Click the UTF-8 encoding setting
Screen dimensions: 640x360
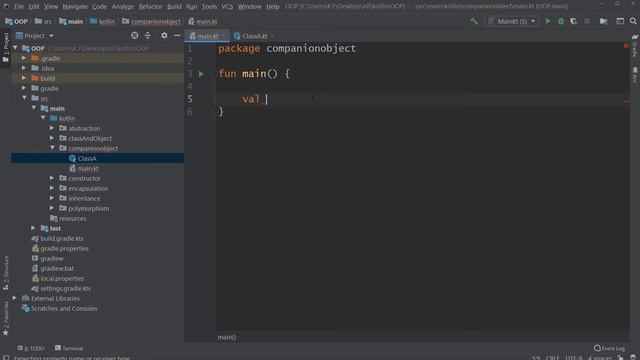(573, 358)
